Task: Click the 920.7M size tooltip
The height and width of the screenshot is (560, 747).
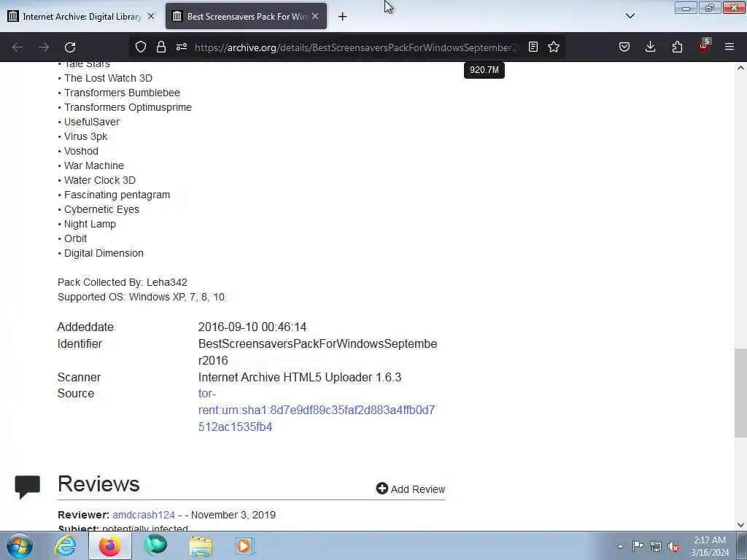Action: pos(484,70)
